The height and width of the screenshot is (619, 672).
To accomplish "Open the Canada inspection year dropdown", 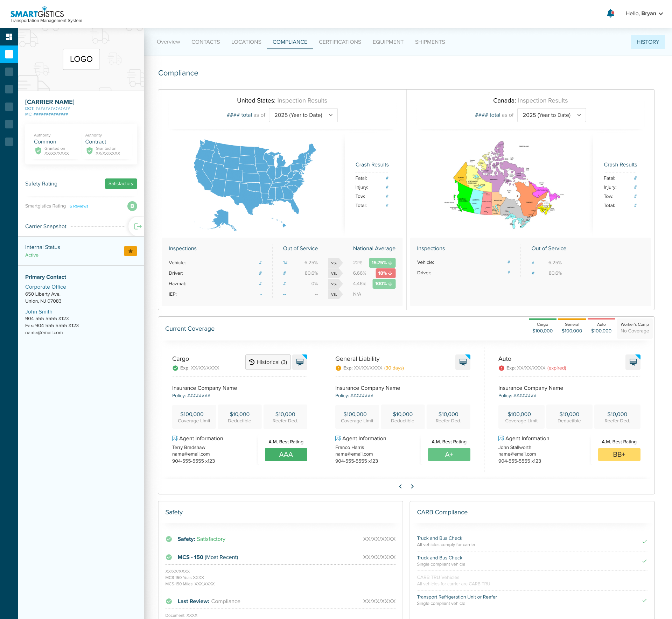I will (x=551, y=115).
